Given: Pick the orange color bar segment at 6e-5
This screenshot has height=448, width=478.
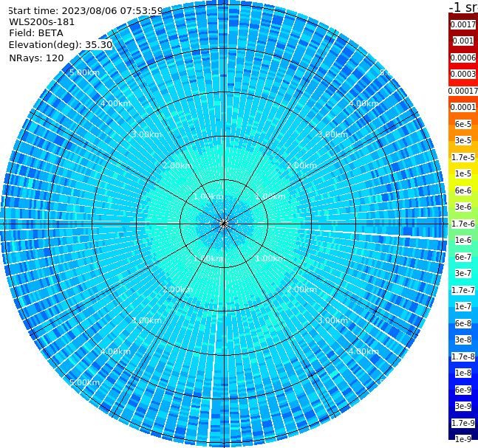Looking at the screenshot, I should tap(463, 124).
